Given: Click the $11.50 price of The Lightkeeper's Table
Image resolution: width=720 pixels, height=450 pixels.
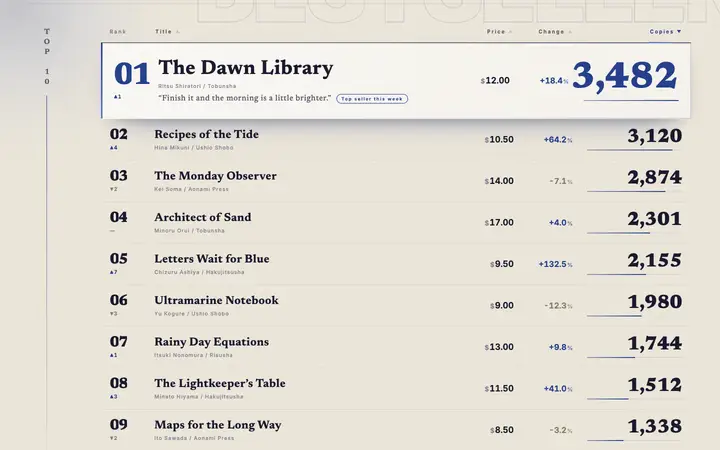Looking at the screenshot, I should [x=499, y=388].
